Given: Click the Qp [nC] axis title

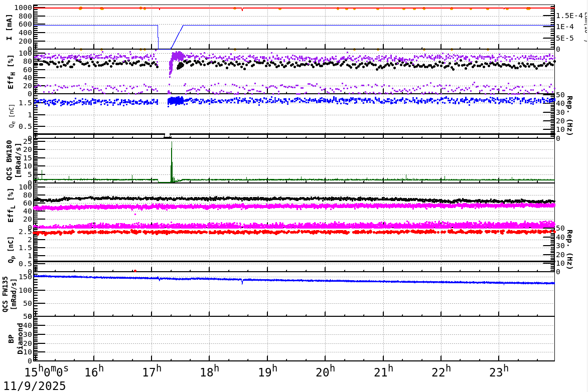Looking at the screenshot, I should click(11, 249).
